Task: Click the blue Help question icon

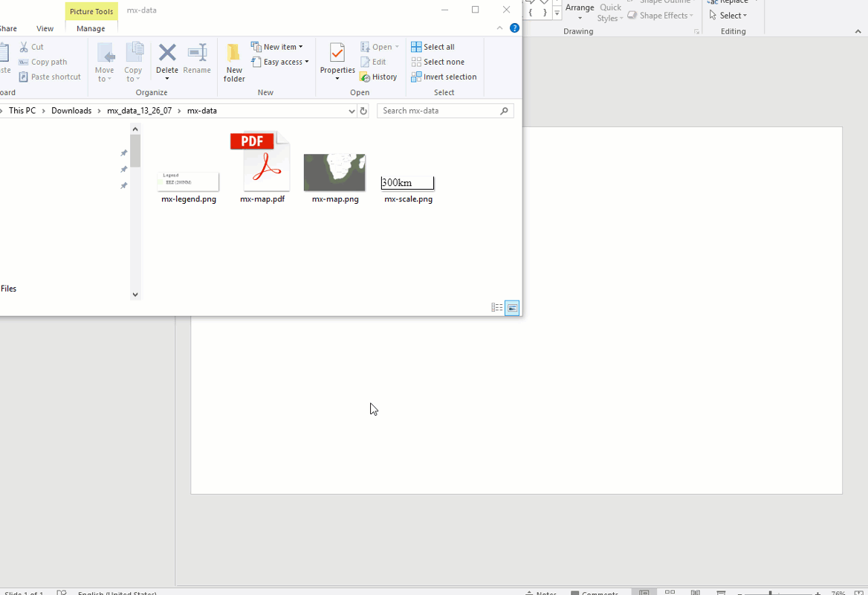Action: (514, 28)
